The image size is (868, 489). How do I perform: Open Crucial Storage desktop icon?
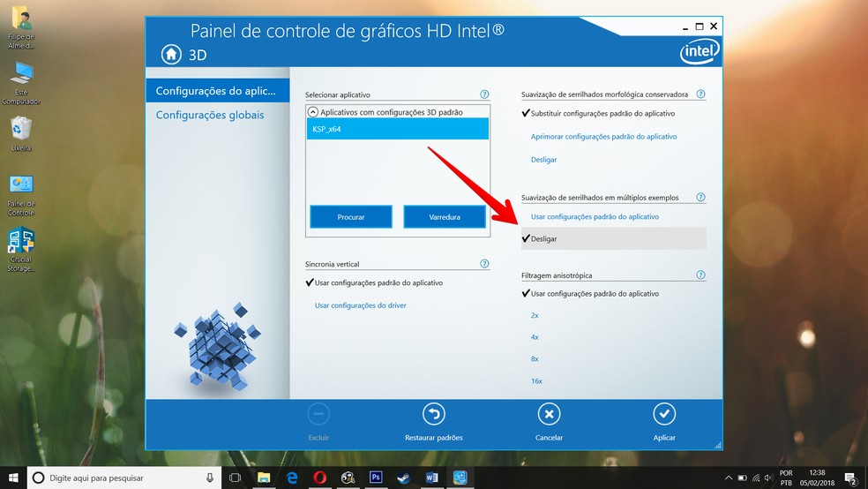(x=21, y=250)
